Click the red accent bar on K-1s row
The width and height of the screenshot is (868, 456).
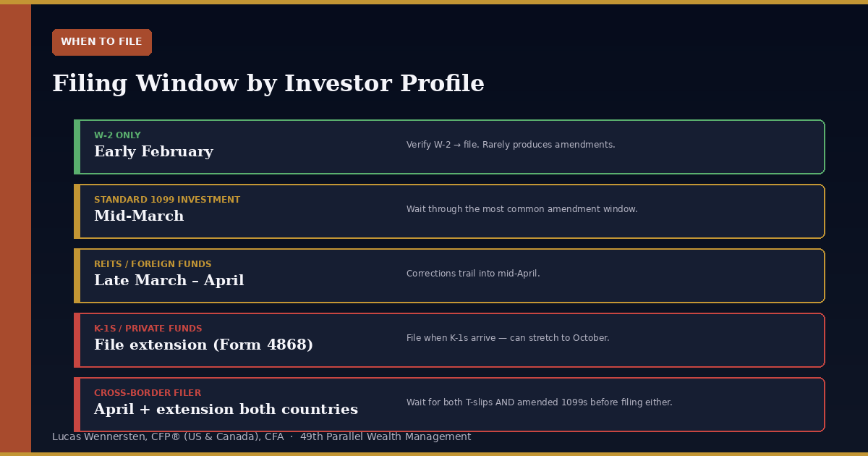pos(77,340)
